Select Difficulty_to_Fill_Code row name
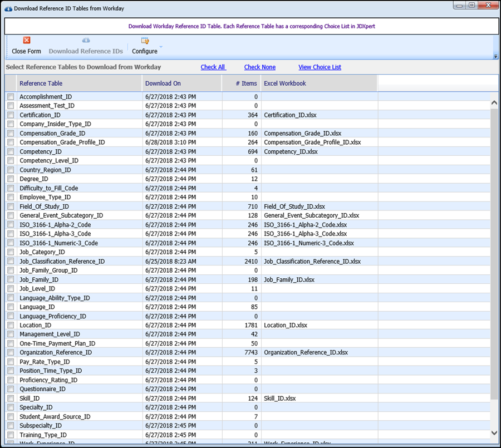 click(49, 188)
